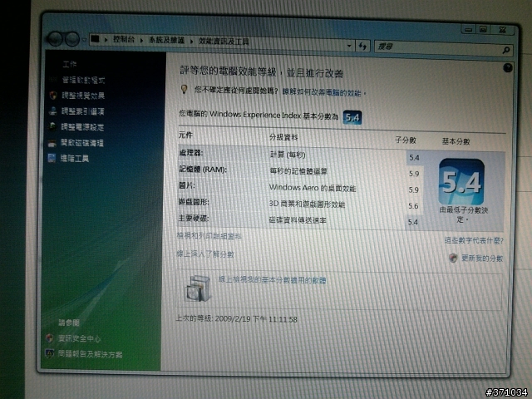The width and height of the screenshot is (532, 399).
Task: Select 控制台 in the address breadcrumb
Action: [x=124, y=40]
